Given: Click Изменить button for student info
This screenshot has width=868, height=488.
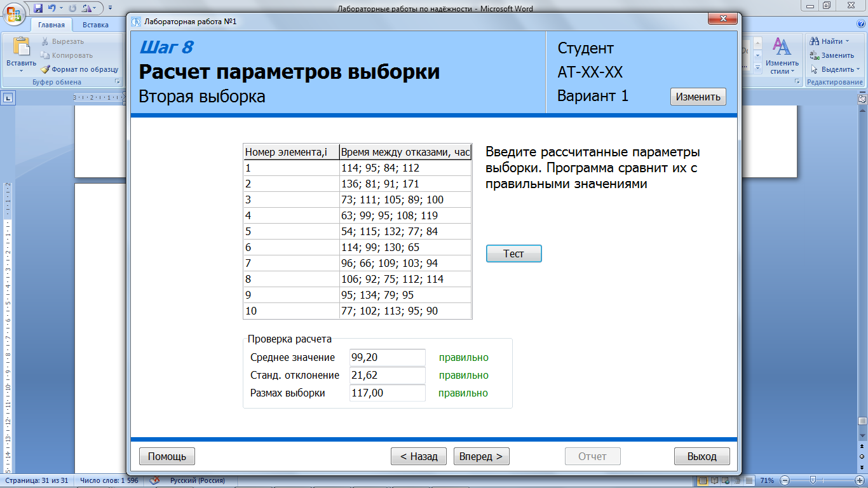Looking at the screenshot, I should (698, 97).
